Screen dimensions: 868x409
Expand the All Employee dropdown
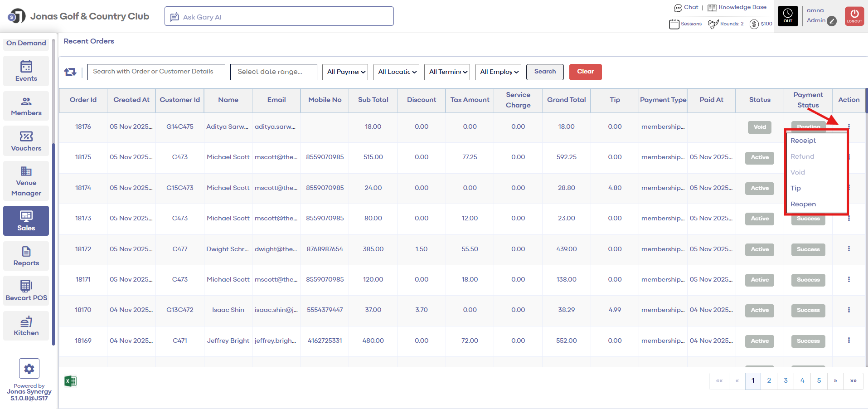(498, 72)
